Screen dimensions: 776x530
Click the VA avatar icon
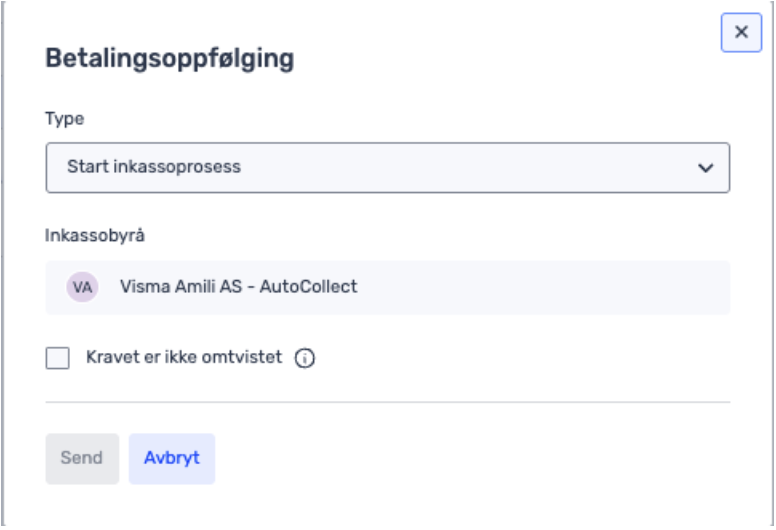(82, 287)
